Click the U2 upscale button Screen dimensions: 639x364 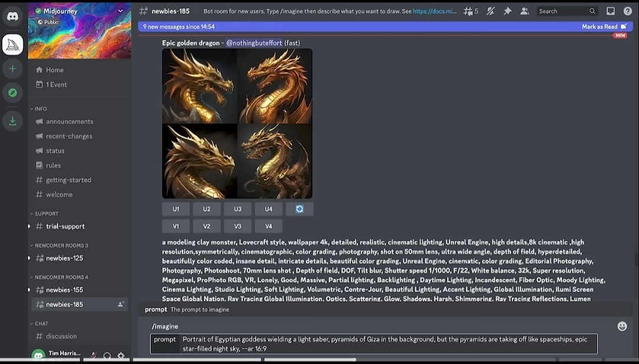[x=206, y=209]
